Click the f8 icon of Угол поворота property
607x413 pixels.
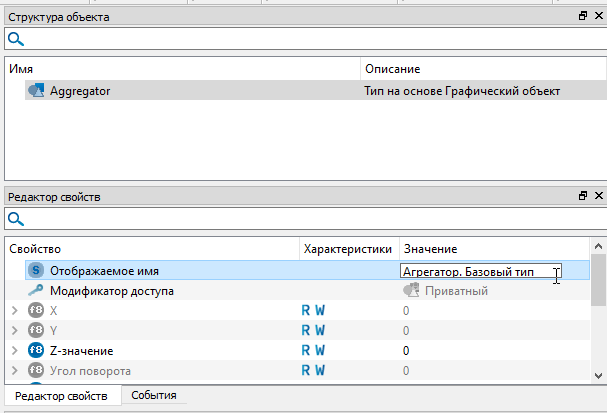36,371
